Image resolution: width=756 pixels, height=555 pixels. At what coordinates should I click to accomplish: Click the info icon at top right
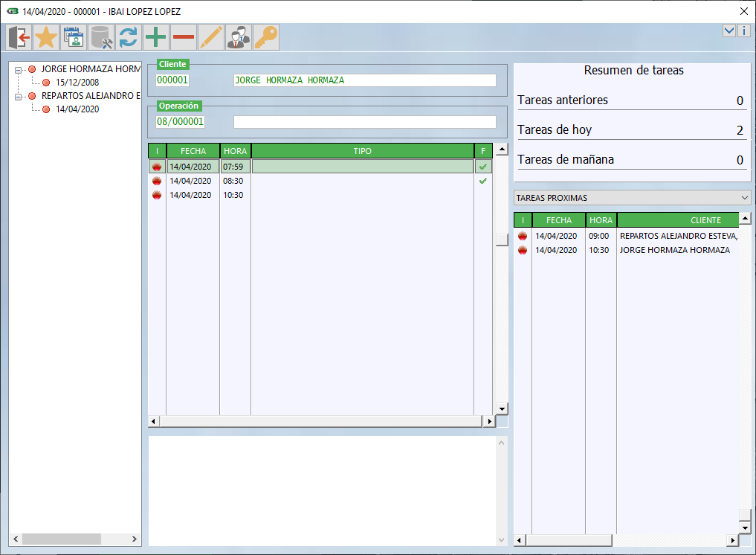point(743,31)
